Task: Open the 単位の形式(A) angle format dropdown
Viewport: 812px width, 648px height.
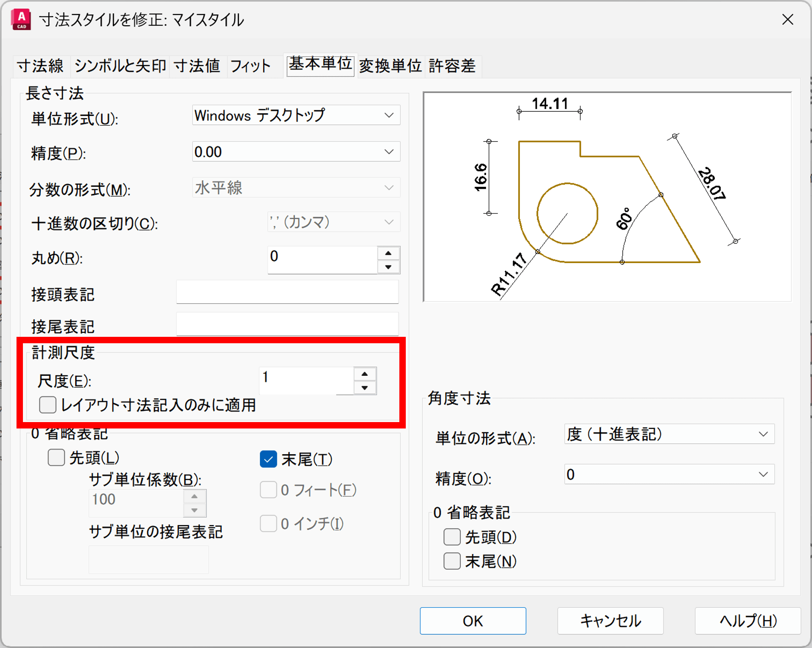Action: pyautogui.click(x=669, y=434)
